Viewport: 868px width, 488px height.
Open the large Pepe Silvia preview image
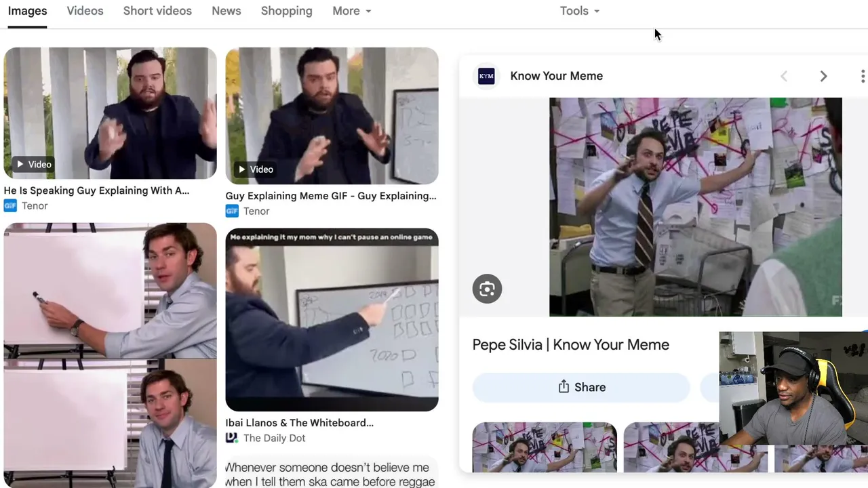(695, 207)
